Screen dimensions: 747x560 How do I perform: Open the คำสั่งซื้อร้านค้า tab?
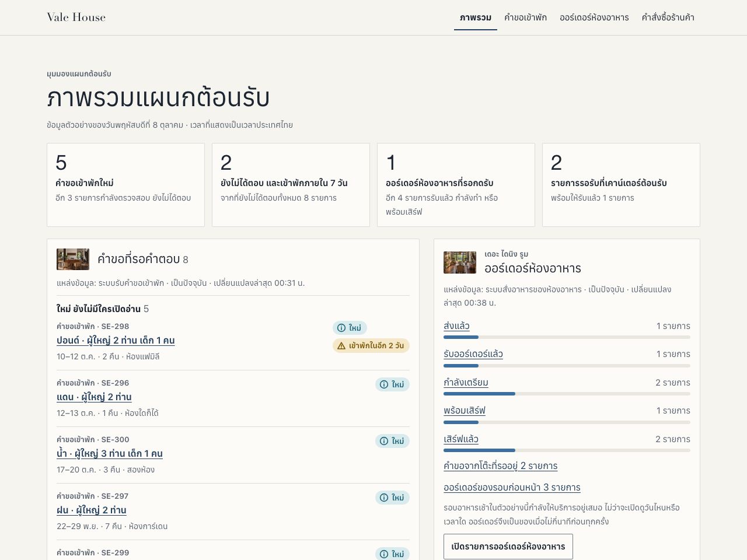point(668,17)
